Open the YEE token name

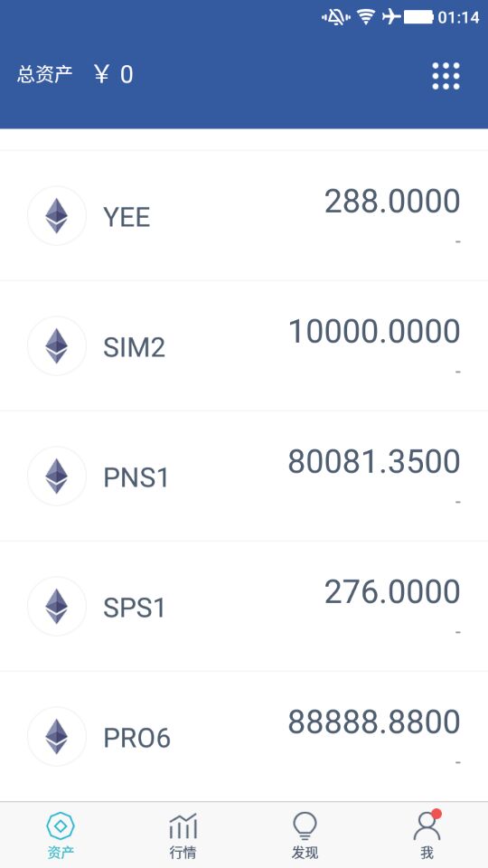pos(127,217)
